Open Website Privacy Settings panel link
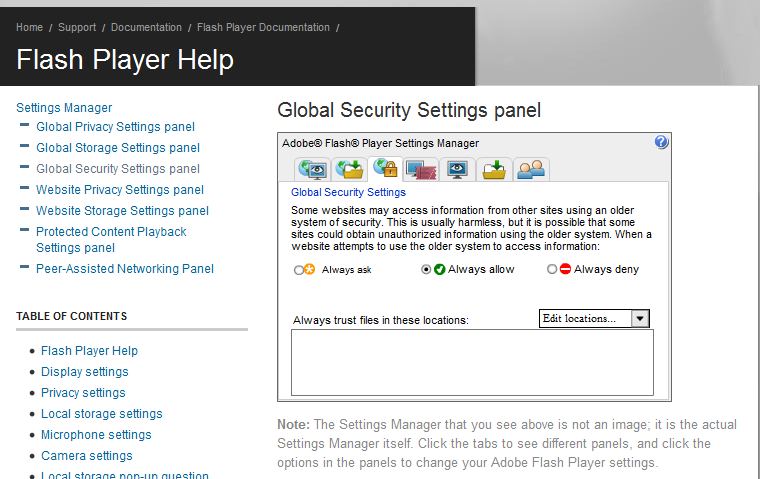Screen dimensions: 760x479 pyautogui.click(x=120, y=190)
